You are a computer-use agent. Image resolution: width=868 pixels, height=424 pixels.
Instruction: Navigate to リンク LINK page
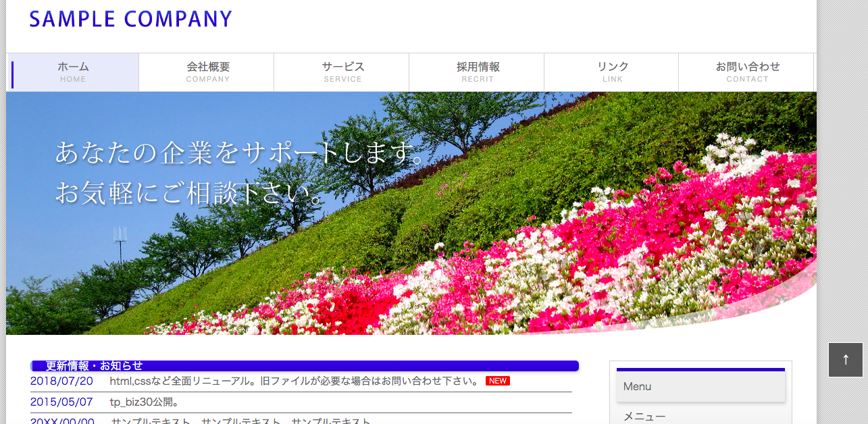coord(612,72)
